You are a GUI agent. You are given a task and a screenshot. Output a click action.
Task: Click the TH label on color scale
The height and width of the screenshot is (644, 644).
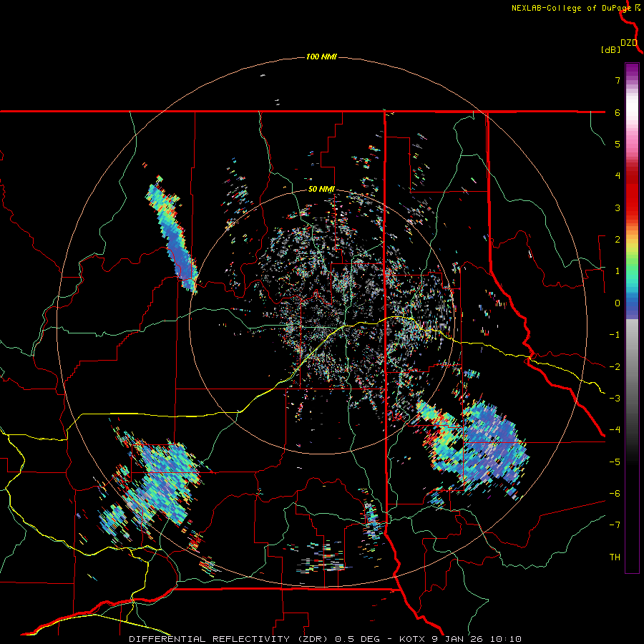[x=615, y=557]
